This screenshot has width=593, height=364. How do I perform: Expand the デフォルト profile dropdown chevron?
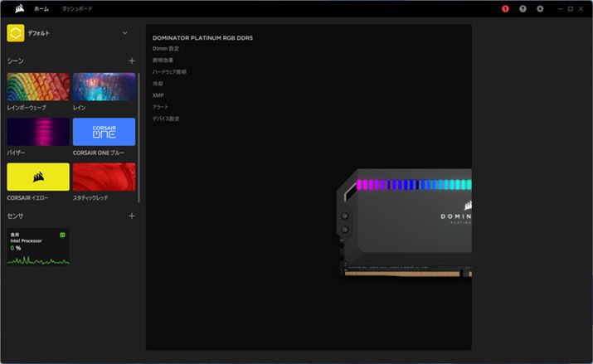click(125, 33)
